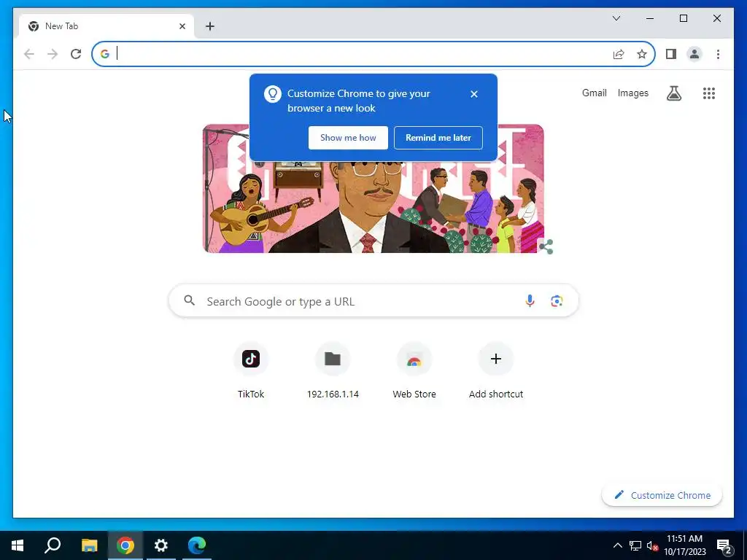This screenshot has height=560, width=747.
Task: Open the 192.168.1.14 shortcut
Action: 333,370
